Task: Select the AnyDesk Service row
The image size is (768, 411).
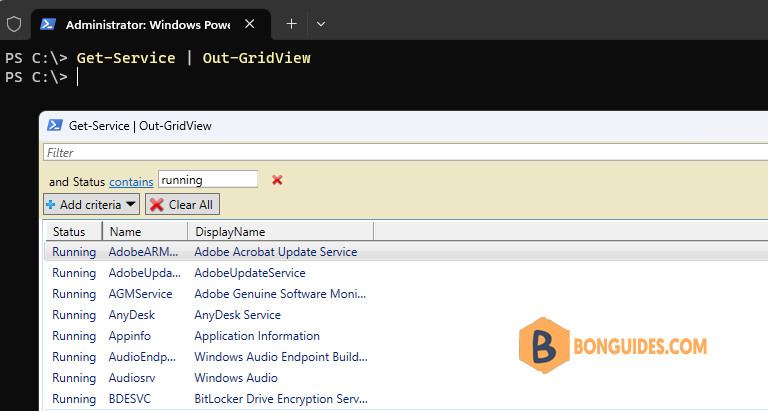Action: (407, 315)
